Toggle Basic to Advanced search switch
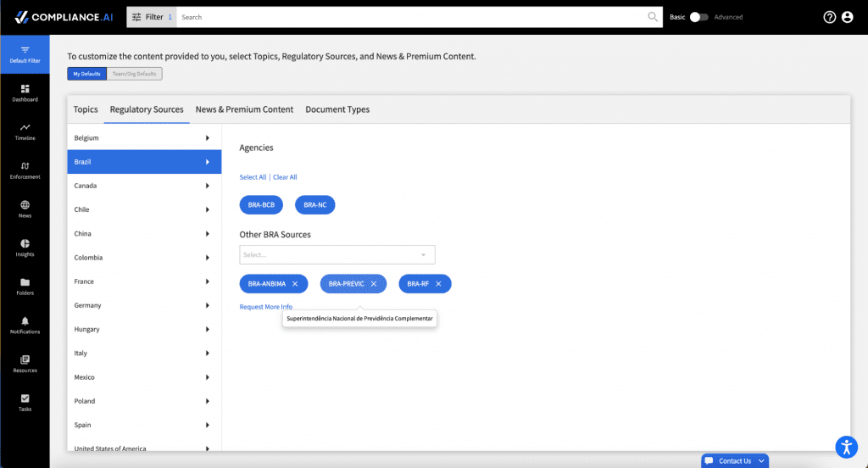This screenshot has height=468, width=868. 698,17
